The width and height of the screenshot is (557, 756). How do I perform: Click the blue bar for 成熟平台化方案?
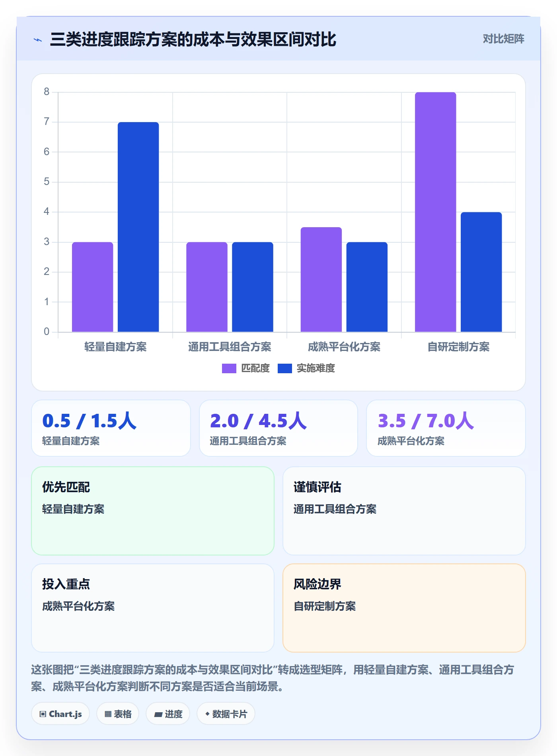(x=367, y=287)
